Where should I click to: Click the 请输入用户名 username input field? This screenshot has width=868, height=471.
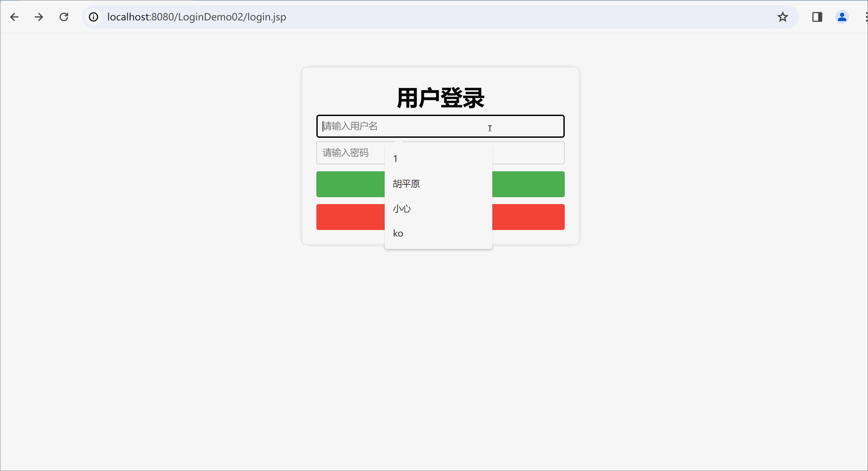point(440,126)
